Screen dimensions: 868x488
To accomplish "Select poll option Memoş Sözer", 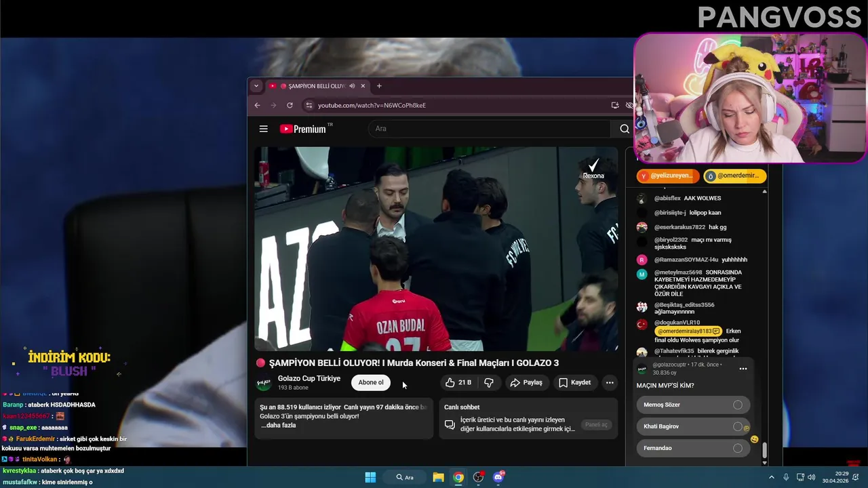I will [693, 405].
